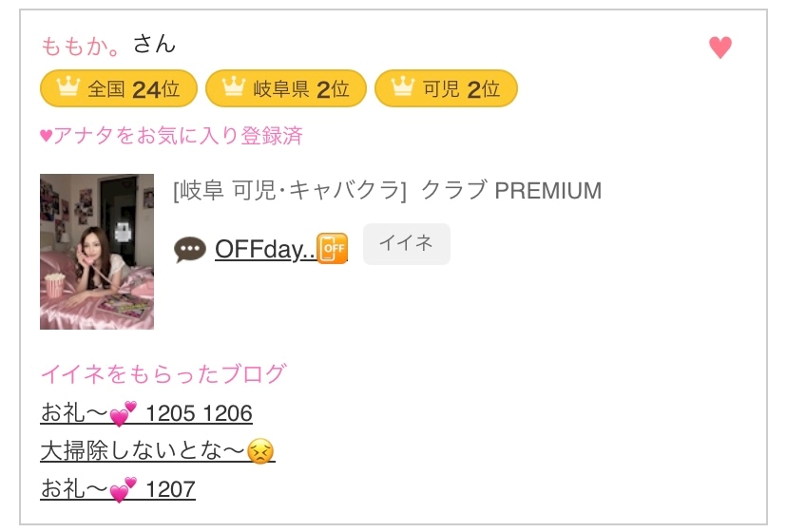Click the crown icon in 可児 badge
787x532 pixels.
click(402, 89)
